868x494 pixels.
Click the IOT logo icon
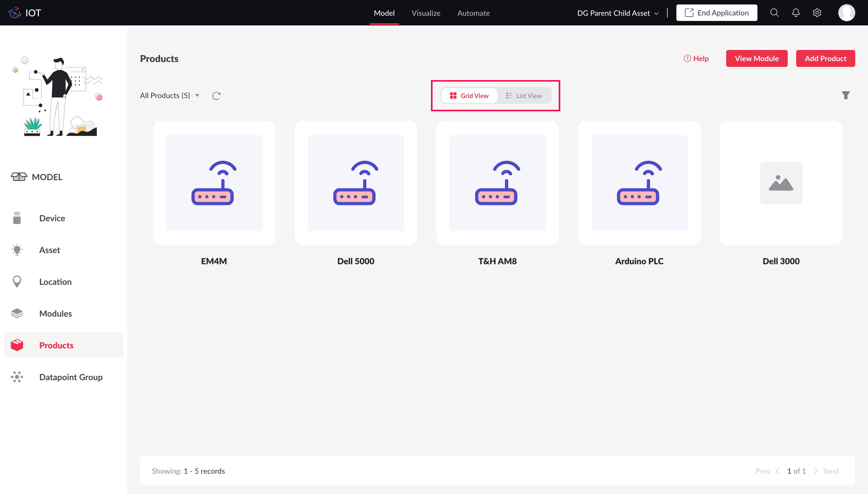coord(15,13)
